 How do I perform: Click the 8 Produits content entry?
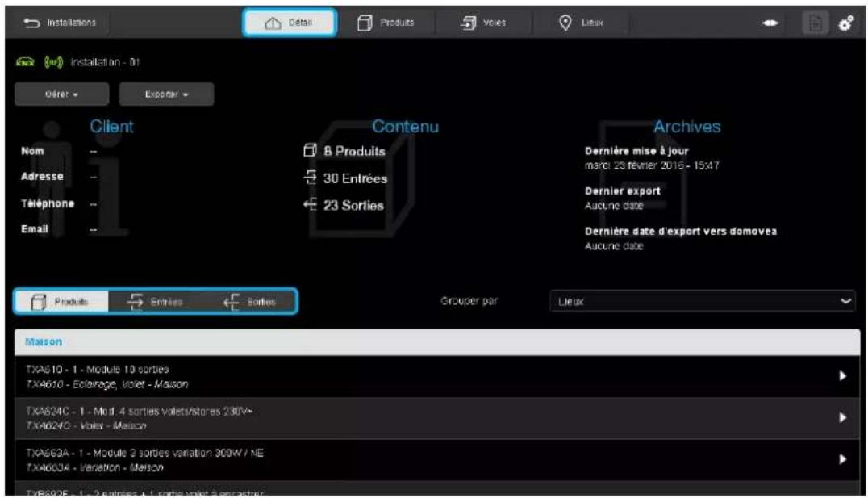pyautogui.click(x=344, y=151)
